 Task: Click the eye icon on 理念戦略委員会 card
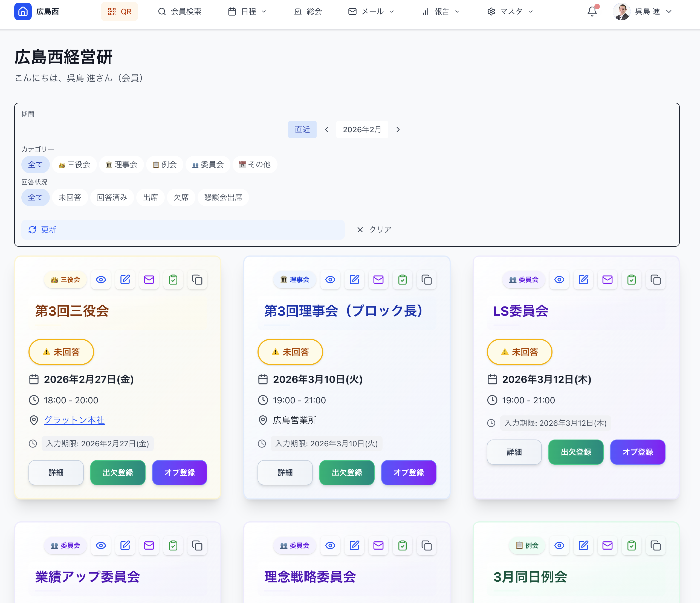(x=330, y=545)
